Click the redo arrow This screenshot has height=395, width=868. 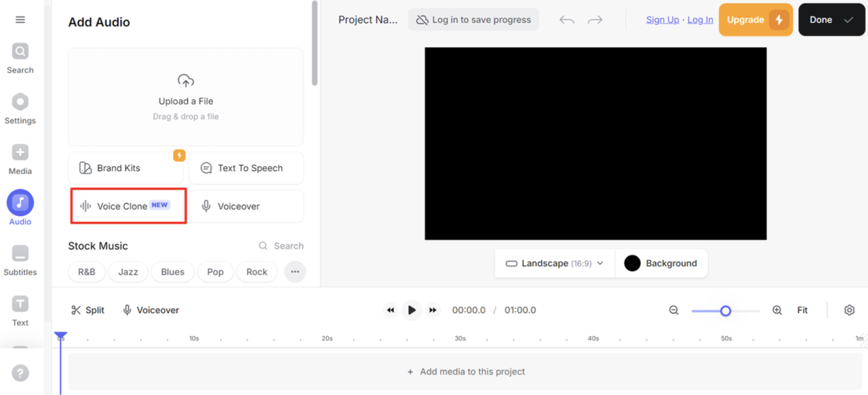(x=595, y=20)
